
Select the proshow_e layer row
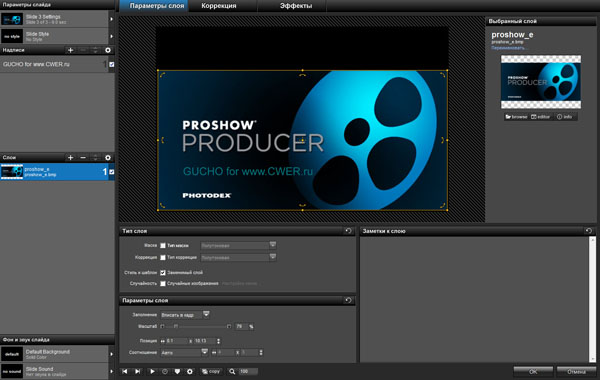click(x=57, y=172)
